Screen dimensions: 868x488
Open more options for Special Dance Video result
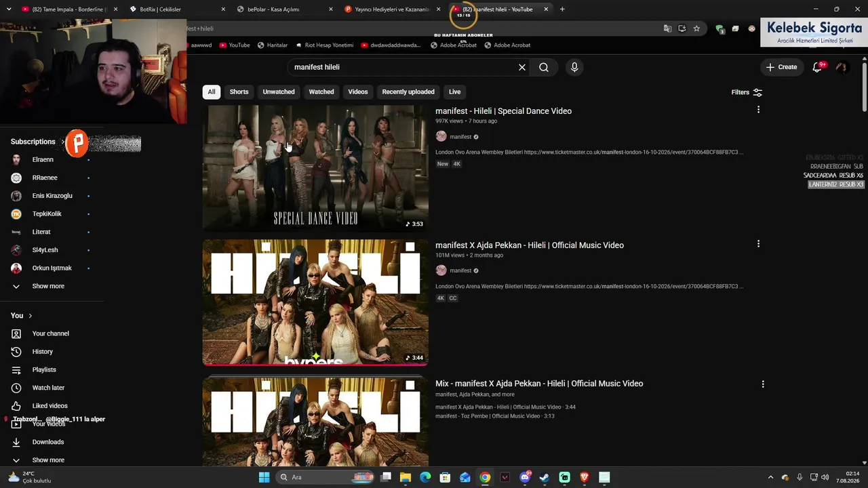click(x=758, y=110)
